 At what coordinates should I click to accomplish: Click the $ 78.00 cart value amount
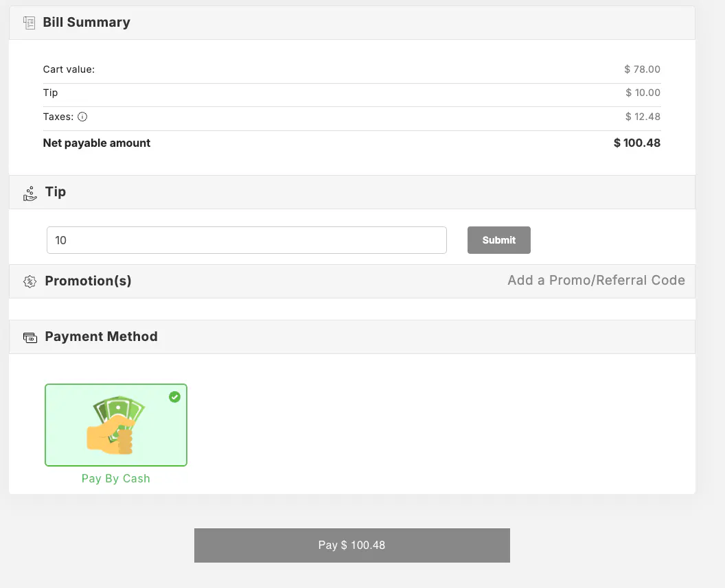point(642,69)
